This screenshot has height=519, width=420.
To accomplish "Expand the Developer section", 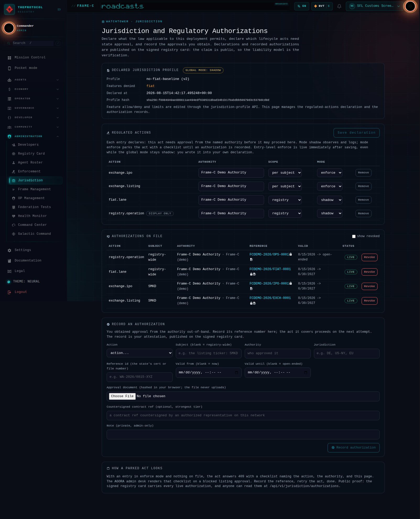I will pos(33,117).
